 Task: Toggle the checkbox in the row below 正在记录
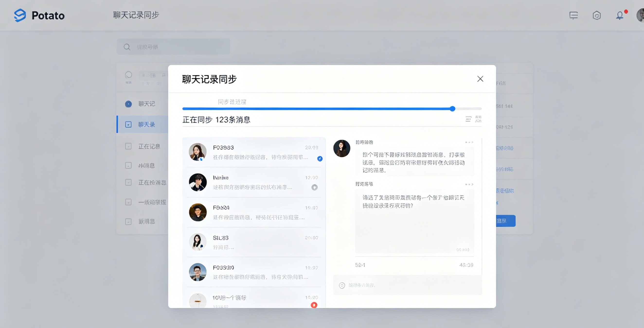pos(128,165)
